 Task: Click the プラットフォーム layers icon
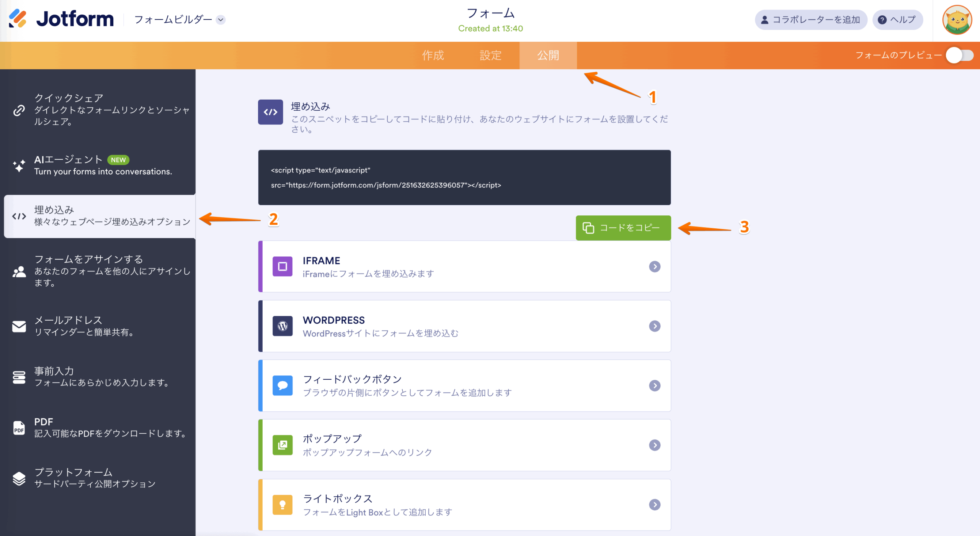tap(19, 478)
